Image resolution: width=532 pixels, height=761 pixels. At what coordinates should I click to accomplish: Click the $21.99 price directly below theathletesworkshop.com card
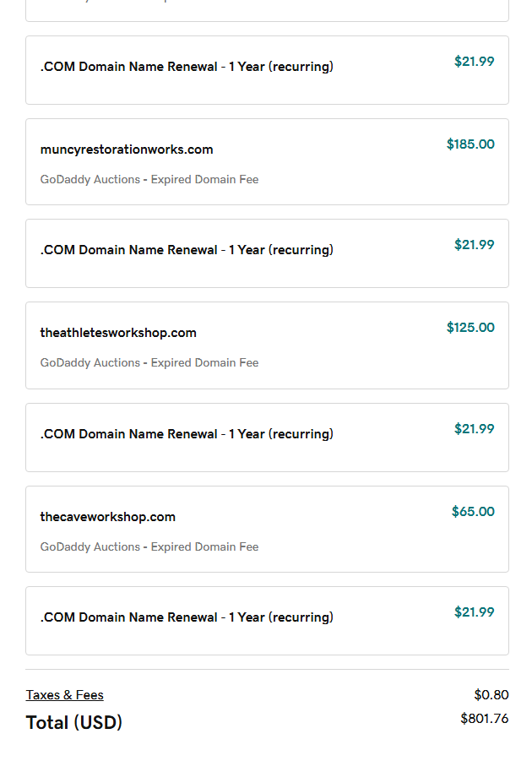coord(474,429)
